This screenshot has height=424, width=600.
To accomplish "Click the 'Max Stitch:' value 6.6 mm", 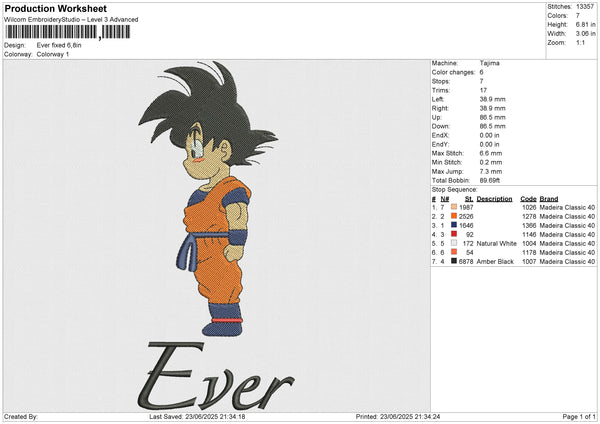I will [491, 153].
